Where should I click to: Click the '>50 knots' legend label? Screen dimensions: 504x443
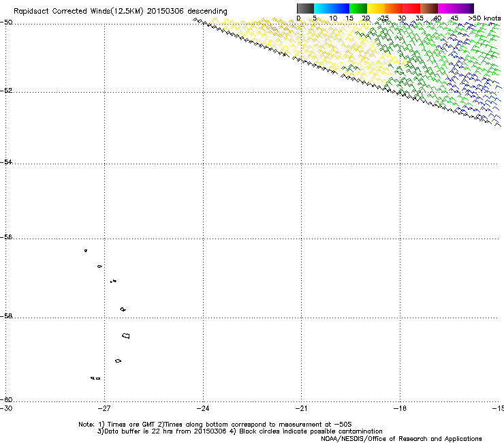coord(484,18)
